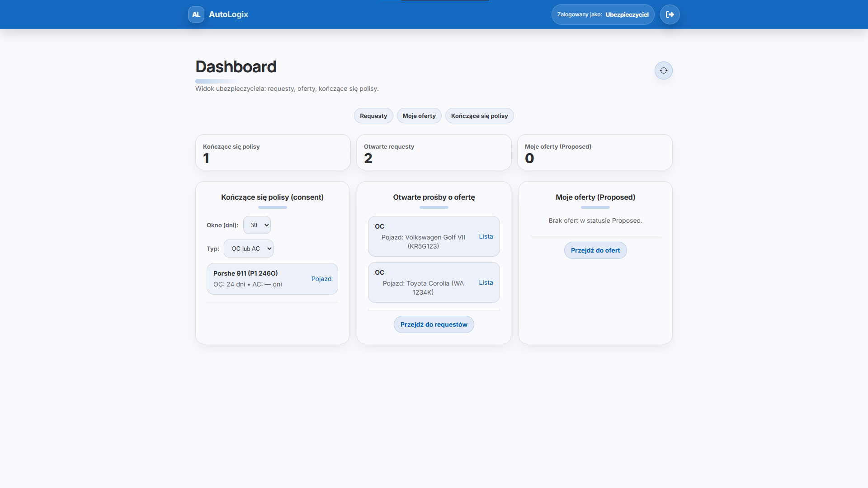Click the 'Kończące się polisy (consent)' heading
Viewport: 868px width, 488px height.
click(x=272, y=197)
